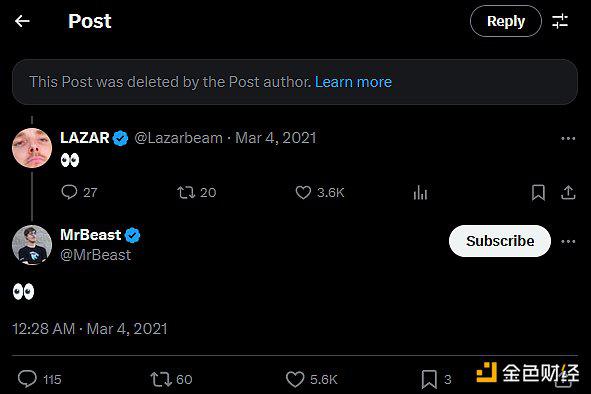Open MrBeast's profile avatar

32,245
